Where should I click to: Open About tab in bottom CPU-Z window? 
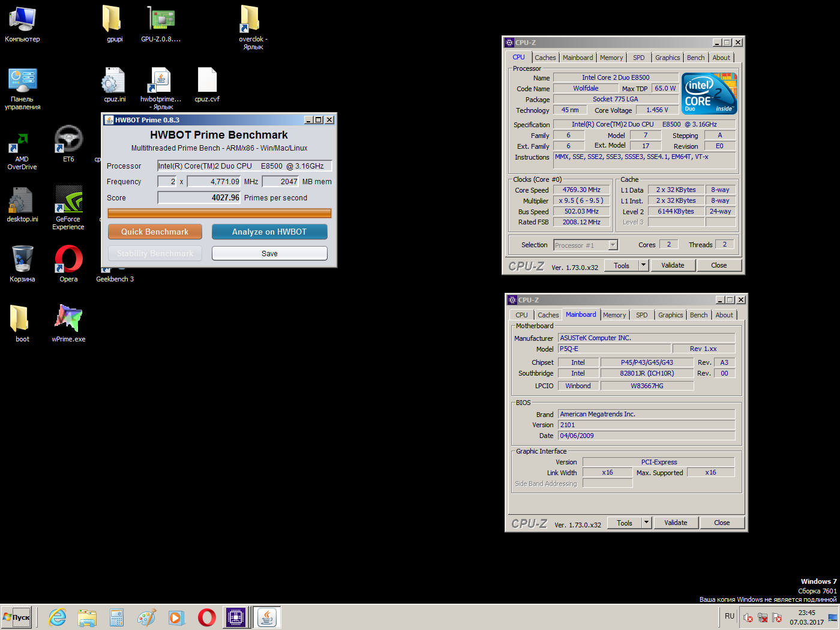click(724, 315)
